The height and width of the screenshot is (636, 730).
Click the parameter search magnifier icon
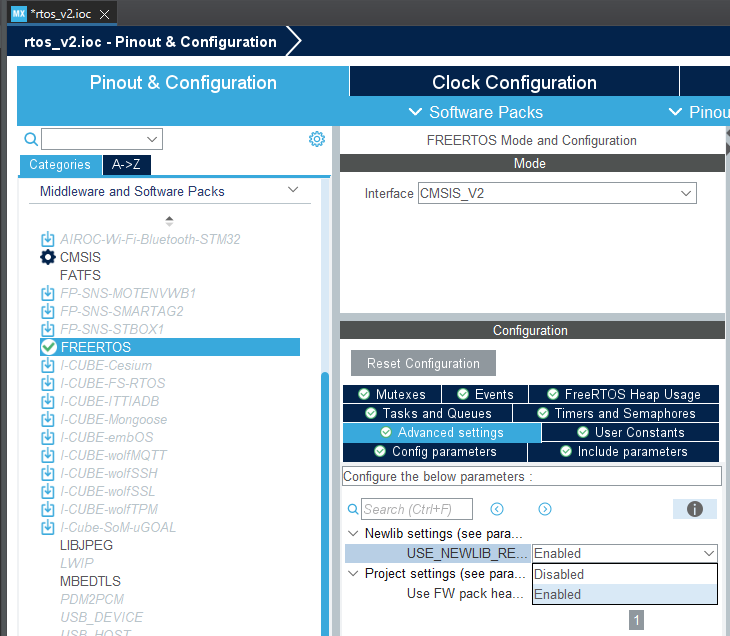(x=353, y=509)
